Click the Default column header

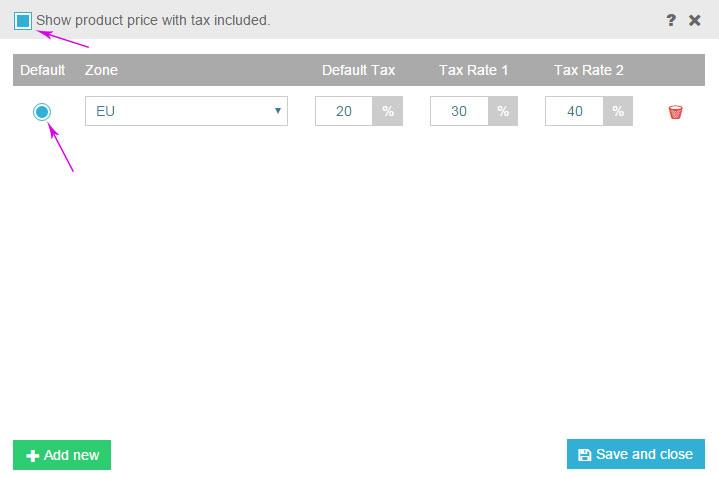coord(42,70)
